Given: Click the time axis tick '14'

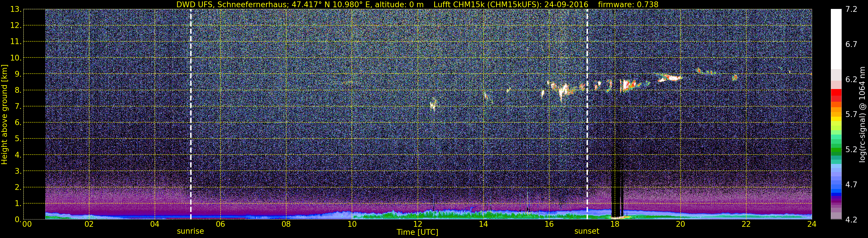Looking at the screenshot, I should click(483, 224).
